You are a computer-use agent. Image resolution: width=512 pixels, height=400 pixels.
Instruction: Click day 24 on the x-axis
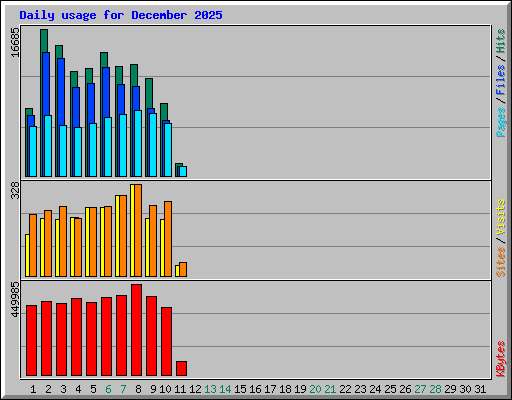(x=375, y=389)
